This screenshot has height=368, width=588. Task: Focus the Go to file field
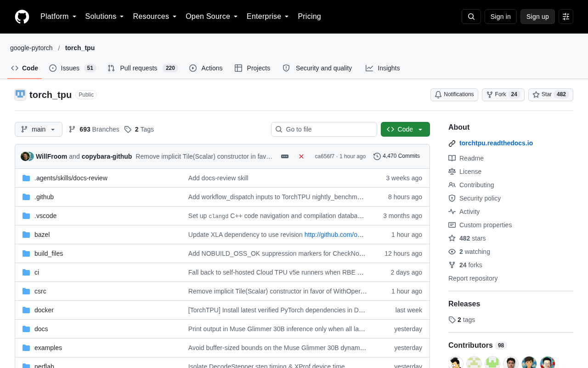pyautogui.click(x=324, y=129)
